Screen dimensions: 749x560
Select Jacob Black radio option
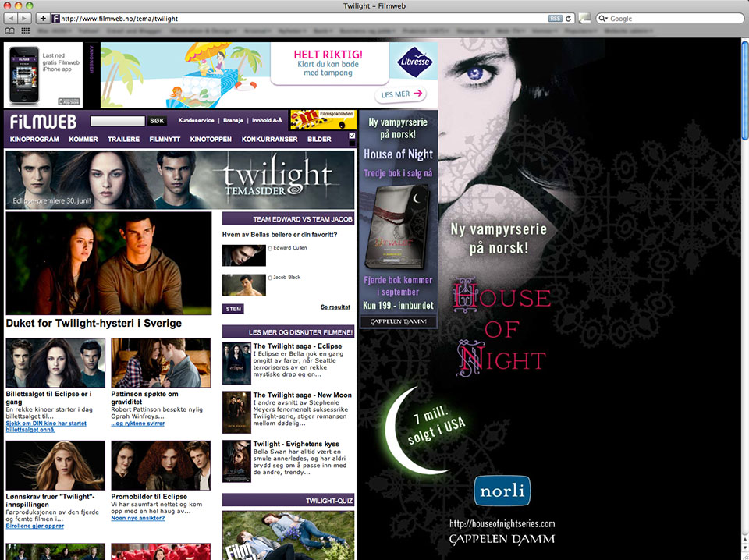(271, 278)
